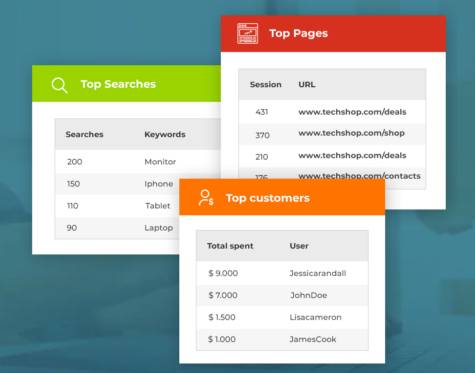
Task: Select user JohnDoe
Action: click(x=309, y=295)
